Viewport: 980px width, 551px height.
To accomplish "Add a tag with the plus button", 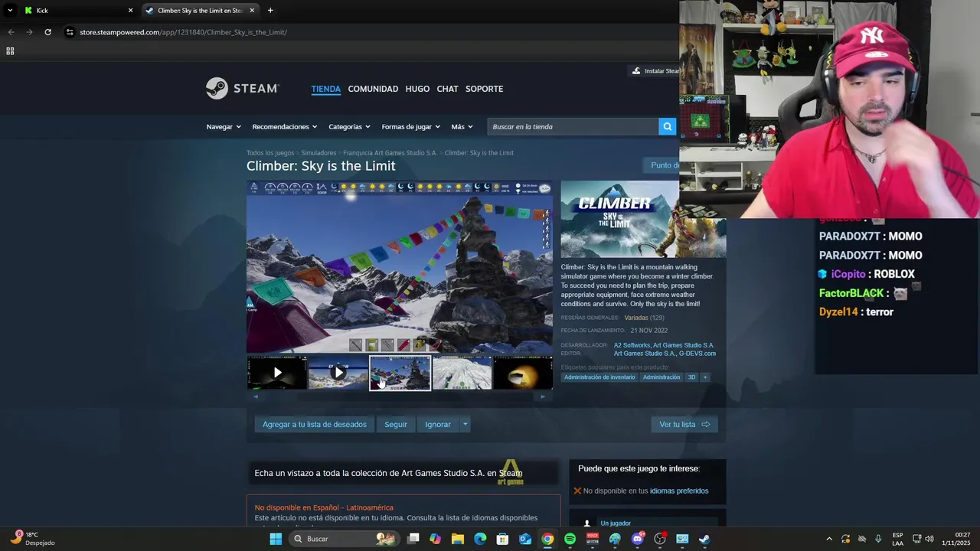I will 705,377.
